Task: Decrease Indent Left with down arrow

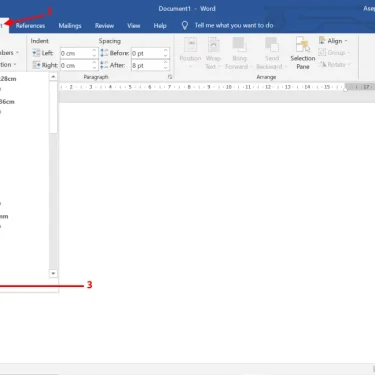Action: (95, 56)
